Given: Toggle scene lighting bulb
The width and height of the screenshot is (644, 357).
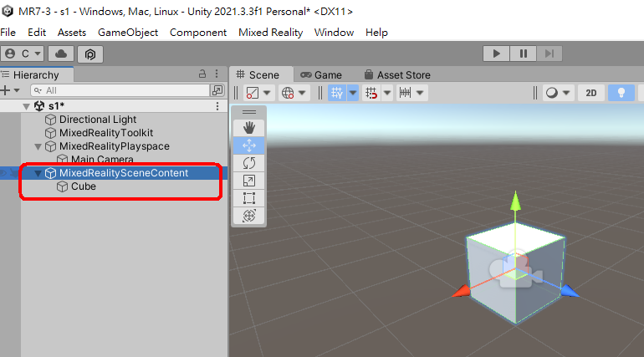Looking at the screenshot, I should click(x=621, y=93).
